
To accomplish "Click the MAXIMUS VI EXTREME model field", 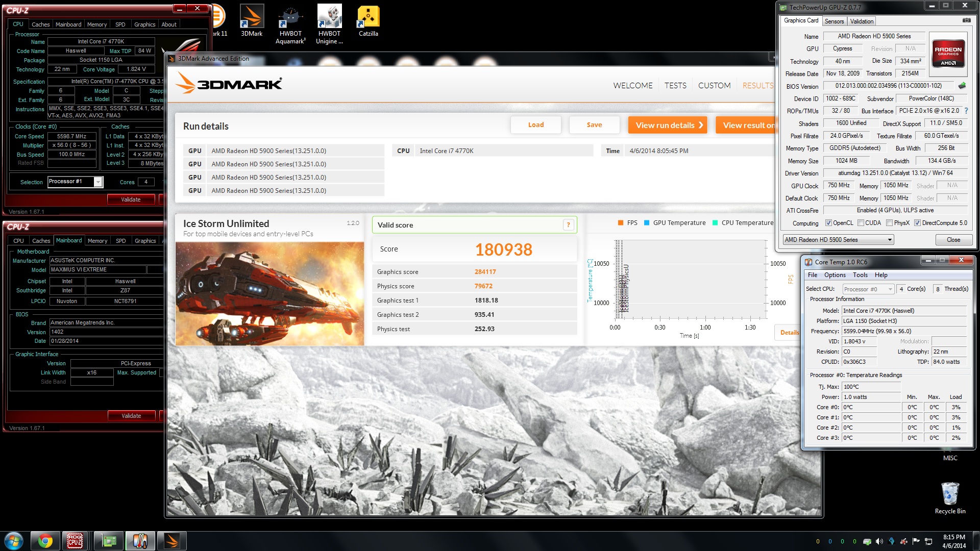I will (x=98, y=269).
